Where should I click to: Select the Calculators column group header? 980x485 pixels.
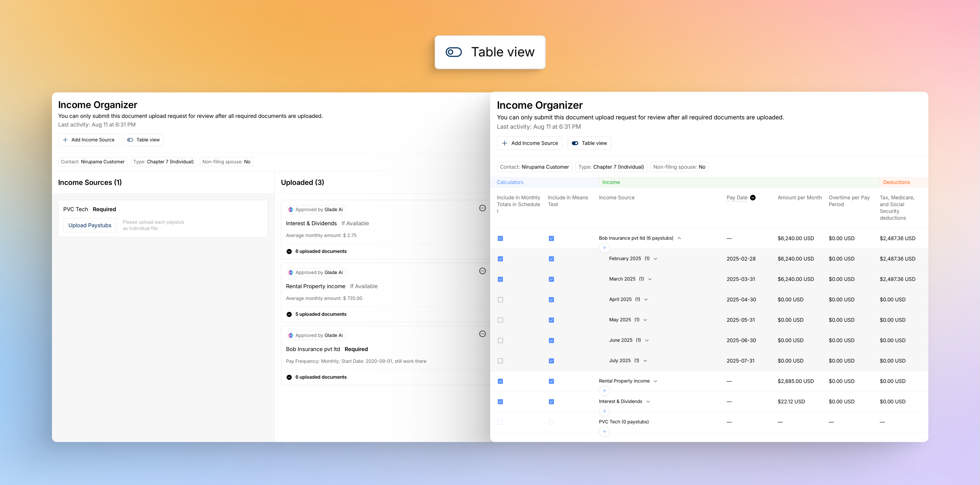[x=510, y=182]
